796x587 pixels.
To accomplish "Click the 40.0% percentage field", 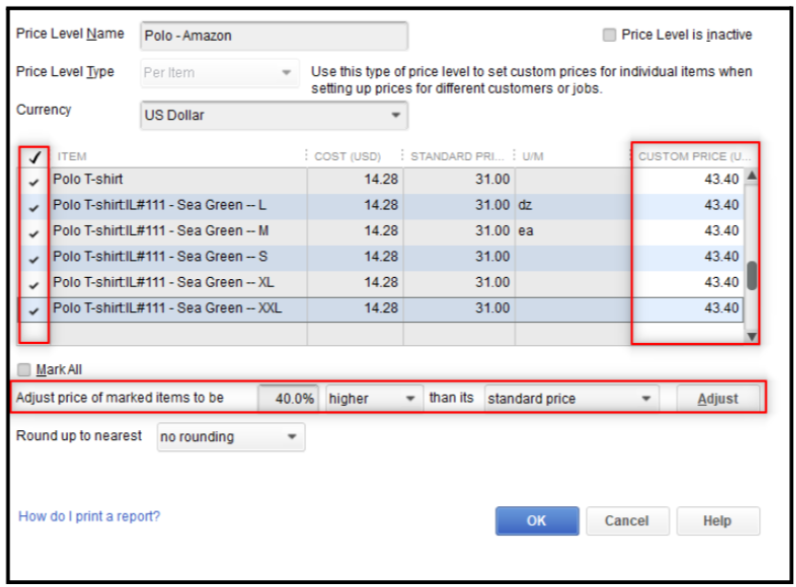I will pos(288,398).
